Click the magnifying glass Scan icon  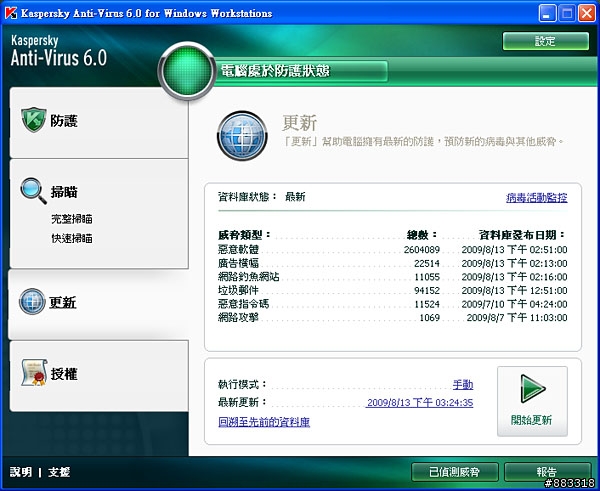33,191
